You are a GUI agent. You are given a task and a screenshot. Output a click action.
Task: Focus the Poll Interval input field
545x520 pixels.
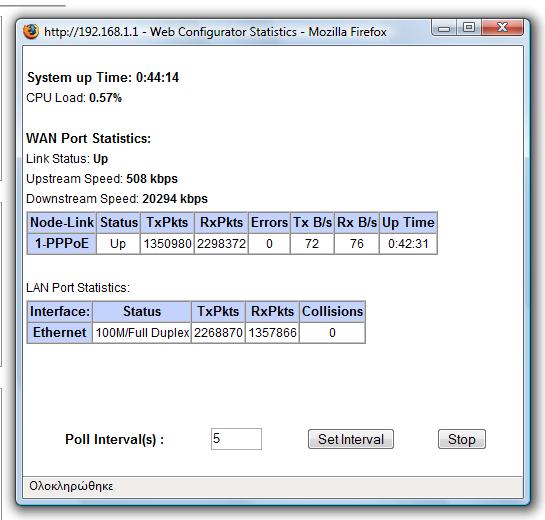tap(236, 439)
